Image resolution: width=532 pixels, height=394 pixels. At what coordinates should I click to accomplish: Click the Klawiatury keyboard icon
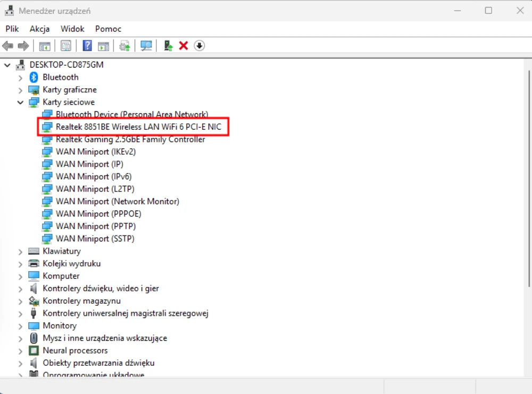click(34, 252)
